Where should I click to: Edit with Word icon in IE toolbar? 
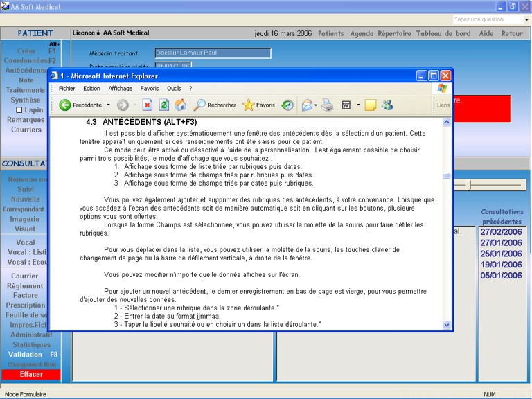click(x=346, y=105)
